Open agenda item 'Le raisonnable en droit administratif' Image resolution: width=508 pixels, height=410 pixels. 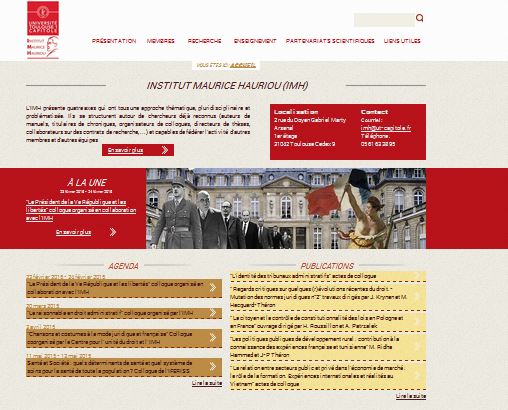coord(124,313)
